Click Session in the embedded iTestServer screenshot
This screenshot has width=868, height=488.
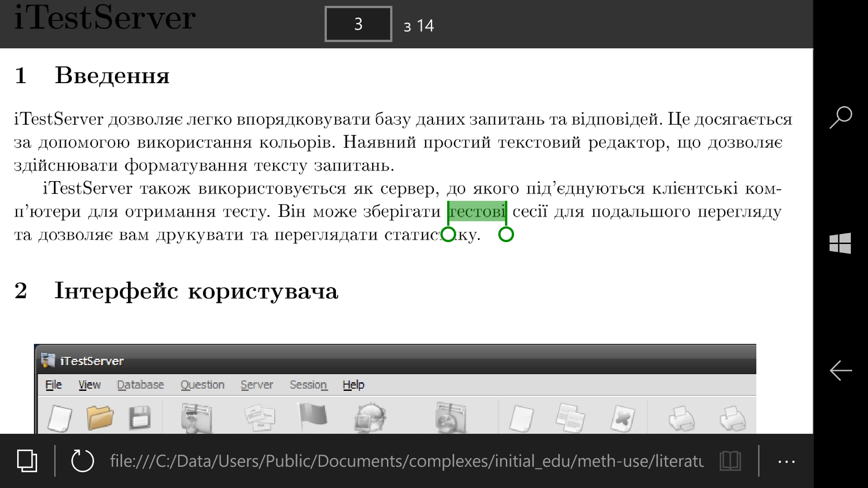[308, 385]
